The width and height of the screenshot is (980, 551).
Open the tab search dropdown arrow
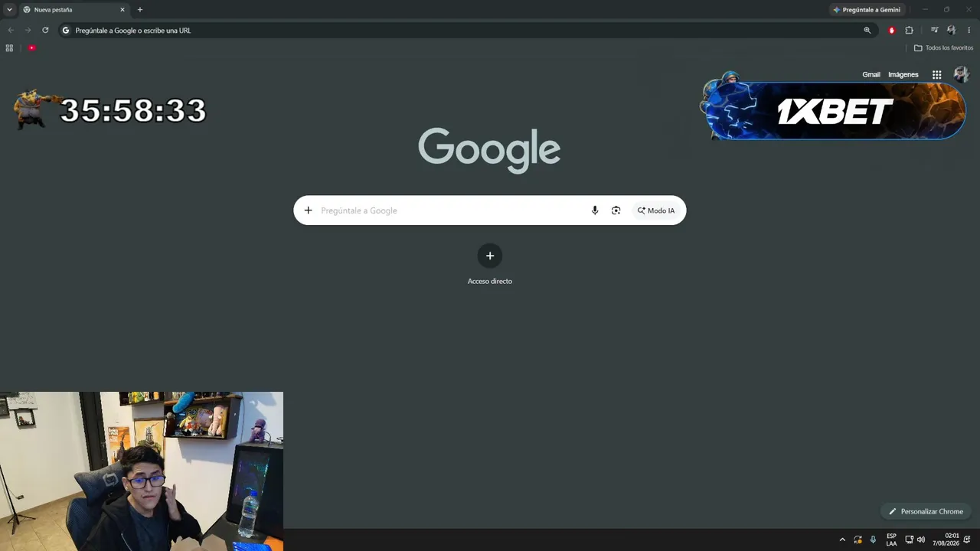pos(9,10)
